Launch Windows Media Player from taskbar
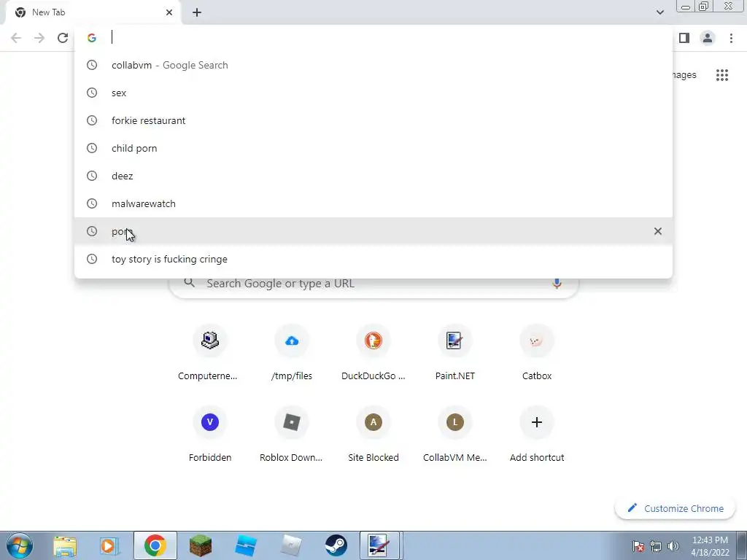This screenshot has width=747, height=560. click(x=109, y=545)
